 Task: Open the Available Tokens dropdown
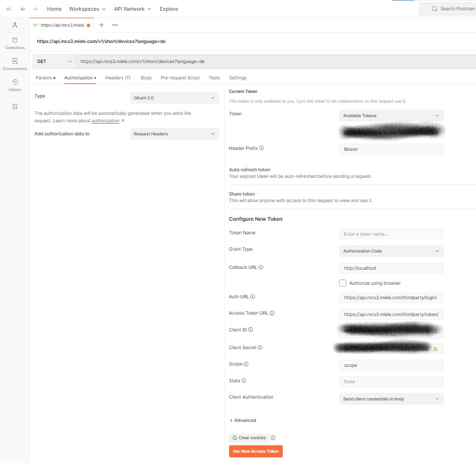(392, 116)
